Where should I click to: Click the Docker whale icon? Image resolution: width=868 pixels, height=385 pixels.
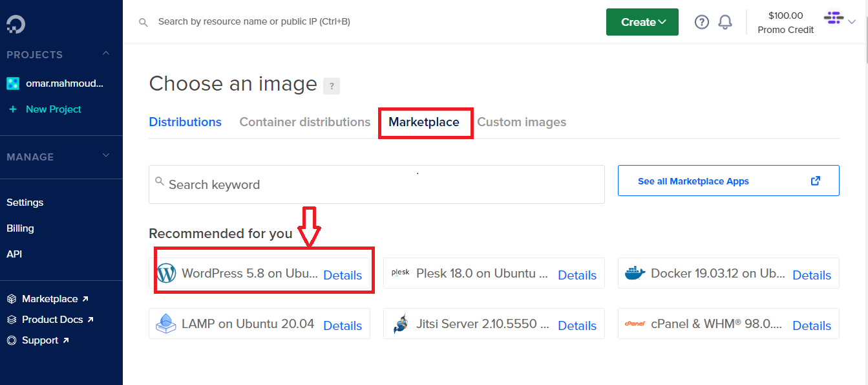(x=635, y=273)
